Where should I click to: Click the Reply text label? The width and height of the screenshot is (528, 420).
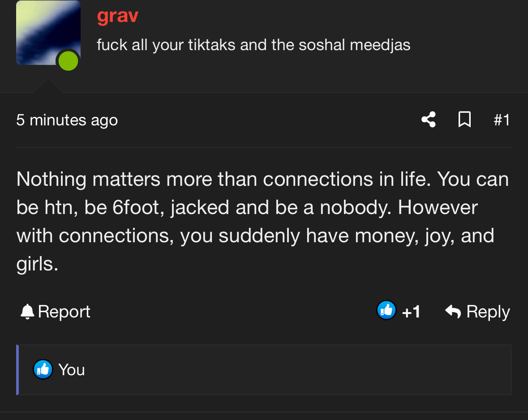[488, 312]
